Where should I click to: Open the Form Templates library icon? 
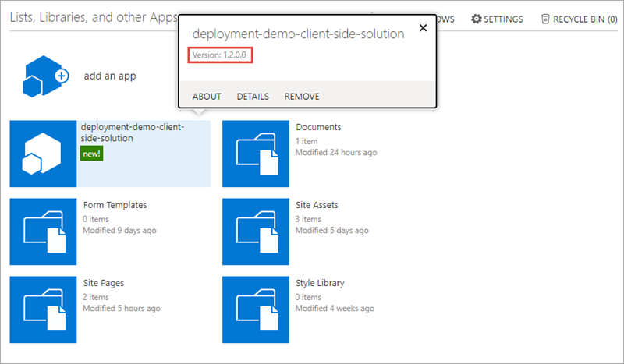44,231
